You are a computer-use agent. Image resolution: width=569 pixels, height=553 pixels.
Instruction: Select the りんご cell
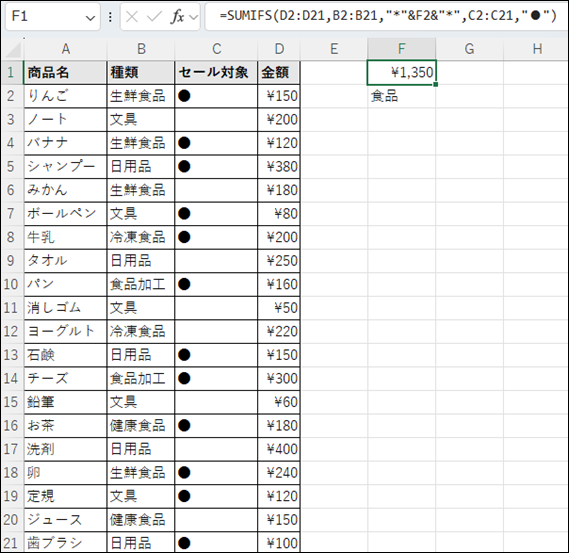click(65, 96)
